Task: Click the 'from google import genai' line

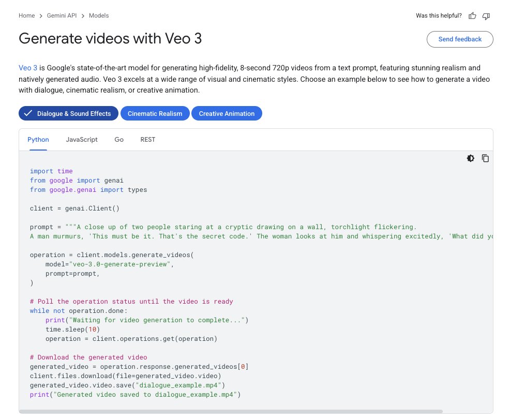Action: click(x=77, y=180)
